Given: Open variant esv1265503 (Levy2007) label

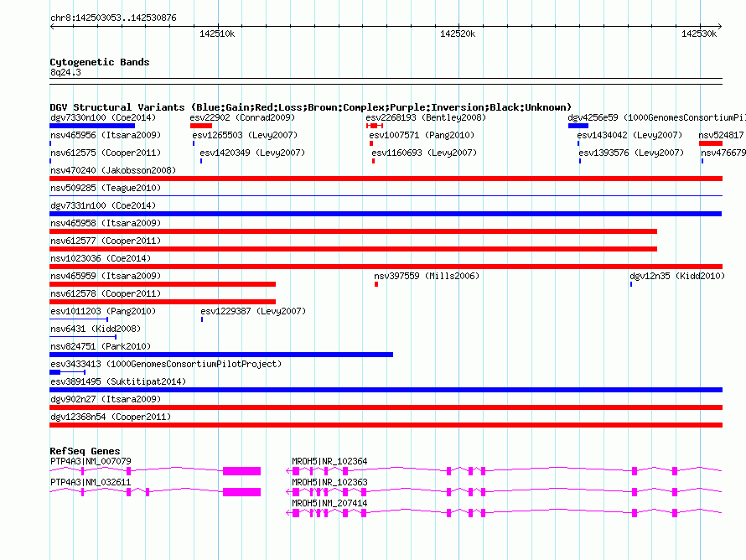Looking at the screenshot, I should pos(245,135).
